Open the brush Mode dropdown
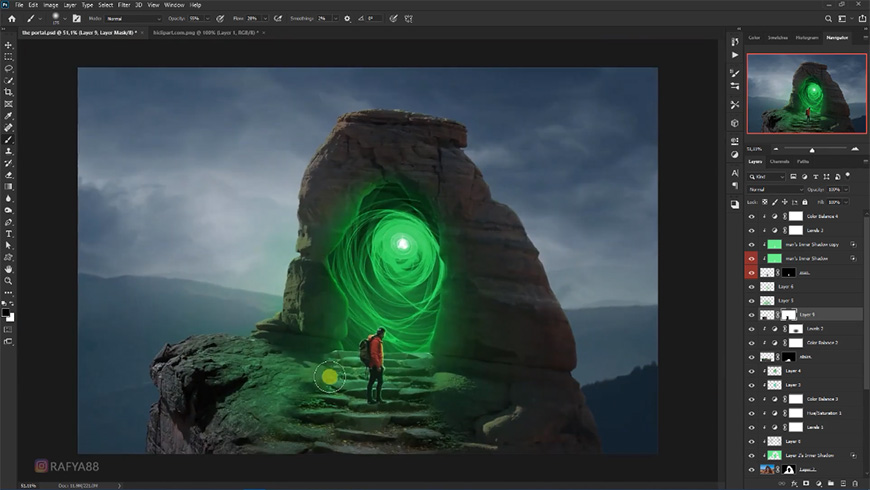 point(133,18)
